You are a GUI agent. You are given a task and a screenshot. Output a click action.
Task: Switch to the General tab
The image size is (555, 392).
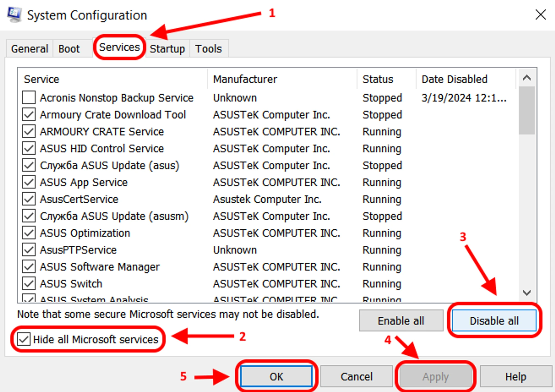click(x=29, y=49)
